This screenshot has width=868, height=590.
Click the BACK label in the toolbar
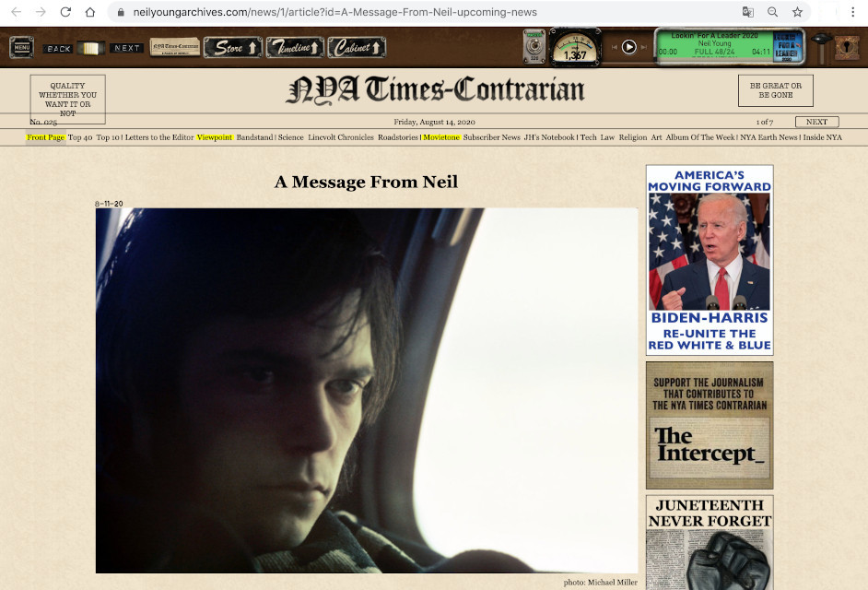[x=59, y=49]
